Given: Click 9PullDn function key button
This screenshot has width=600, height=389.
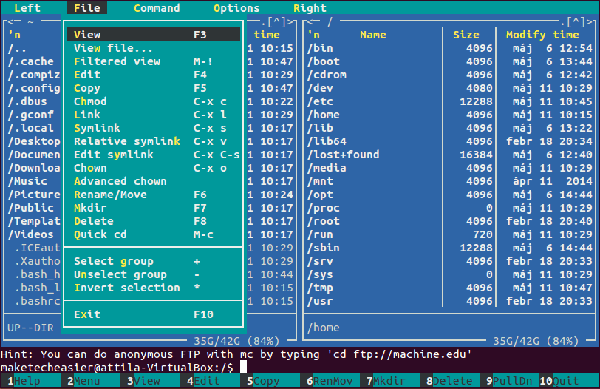Looking at the screenshot, I should [510, 381].
